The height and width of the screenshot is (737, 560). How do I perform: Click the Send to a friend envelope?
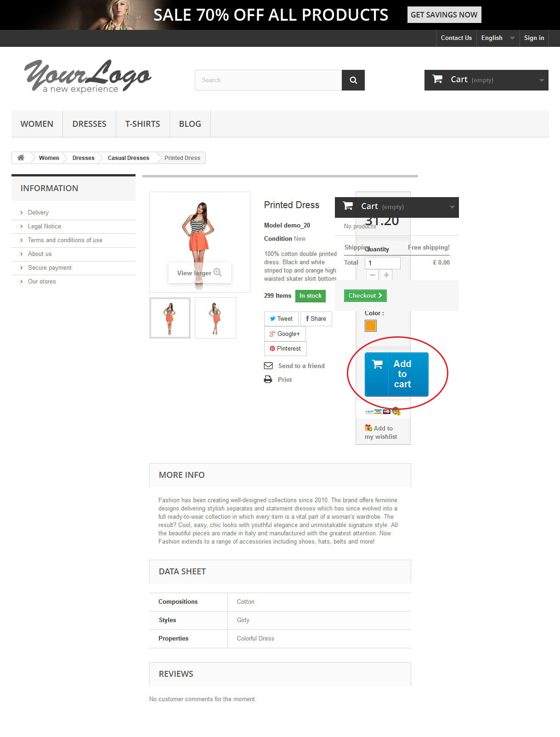pyautogui.click(x=268, y=366)
